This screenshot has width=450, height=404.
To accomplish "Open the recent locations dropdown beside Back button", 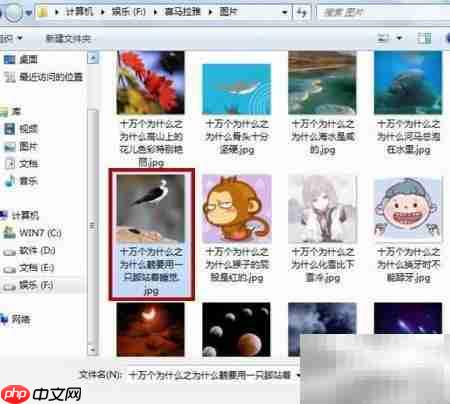I will click(29, 13).
